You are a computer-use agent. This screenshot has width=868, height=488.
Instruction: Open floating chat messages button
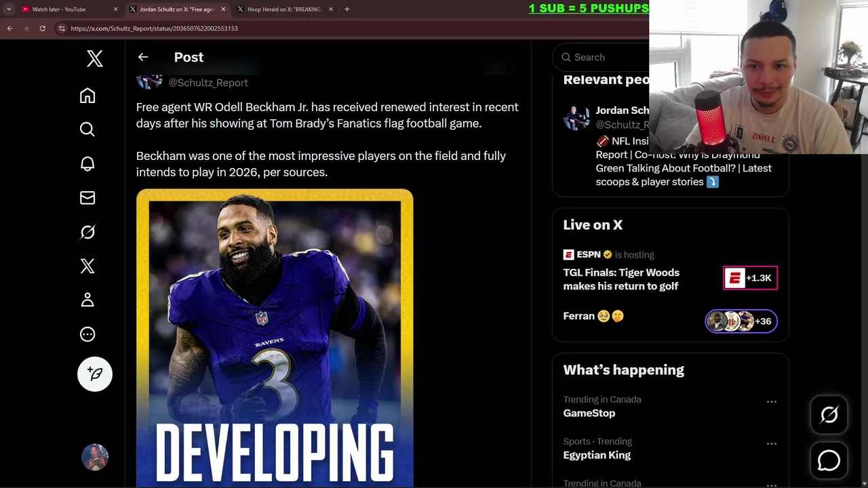tap(829, 461)
